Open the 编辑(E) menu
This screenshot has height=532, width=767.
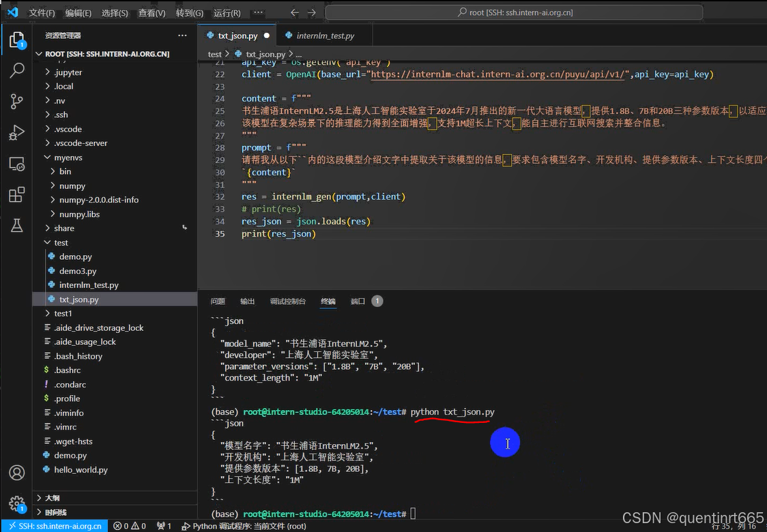tap(78, 13)
